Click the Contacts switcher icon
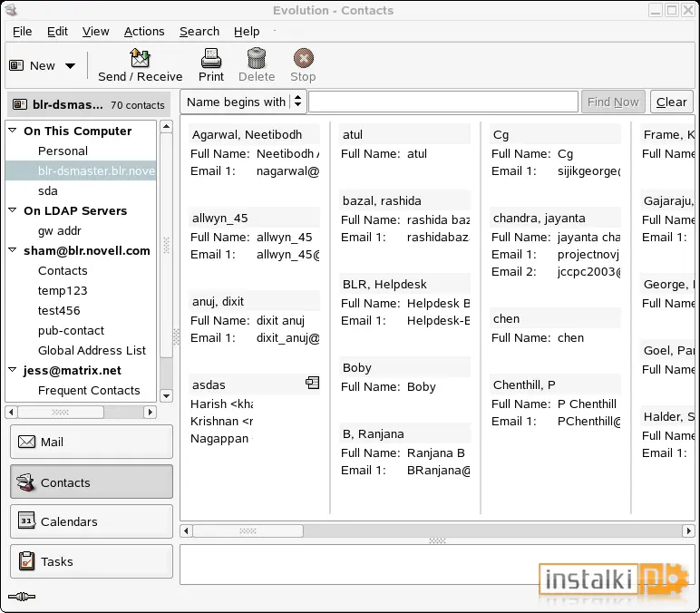Image resolution: width=700 pixels, height=613 pixels. tap(25, 482)
